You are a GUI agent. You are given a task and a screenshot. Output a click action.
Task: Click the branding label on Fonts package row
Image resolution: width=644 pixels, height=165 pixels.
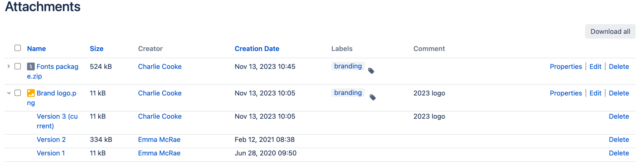coord(348,66)
